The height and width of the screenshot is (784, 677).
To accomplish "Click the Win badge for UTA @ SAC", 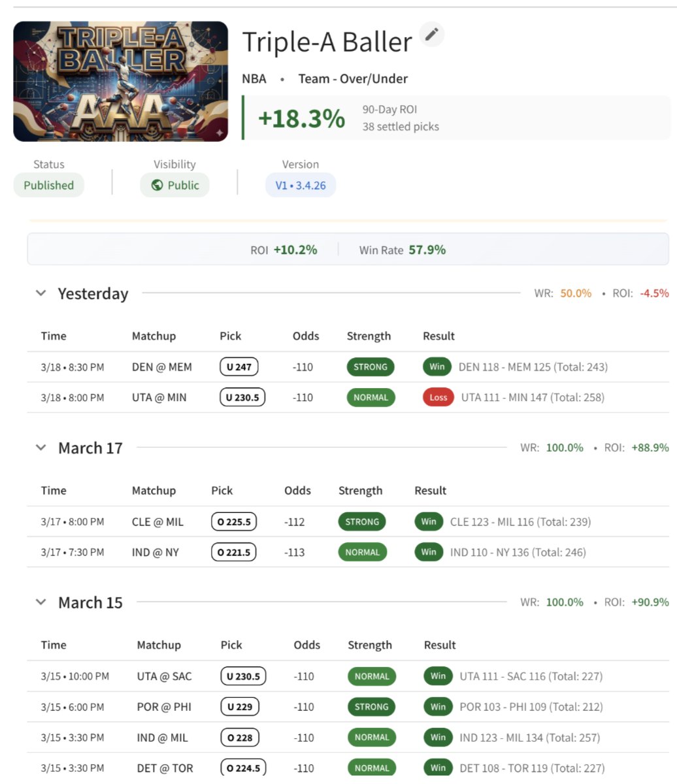I will pyautogui.click(x=438, y=676).
